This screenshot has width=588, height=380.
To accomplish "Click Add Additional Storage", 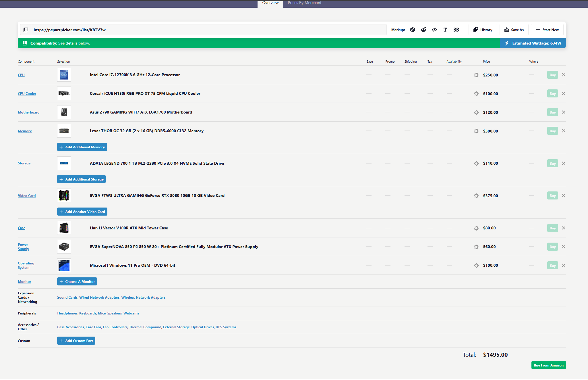I will coord(81,179).
